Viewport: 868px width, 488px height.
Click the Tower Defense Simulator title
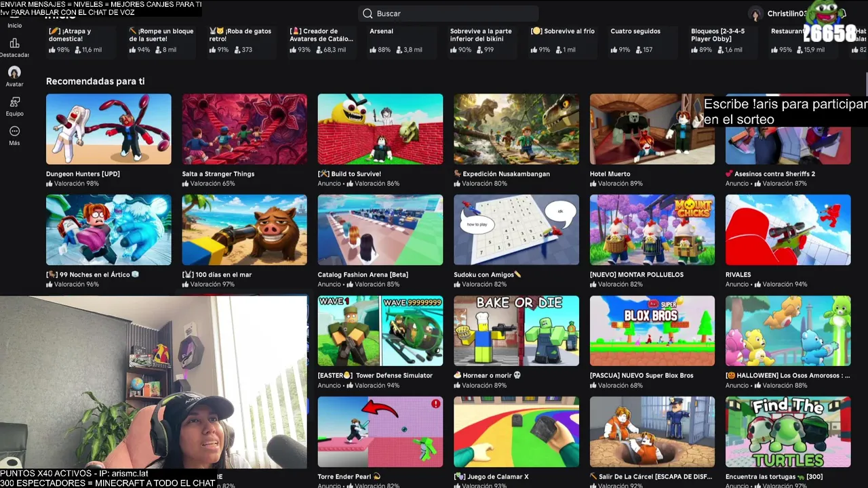375,375
